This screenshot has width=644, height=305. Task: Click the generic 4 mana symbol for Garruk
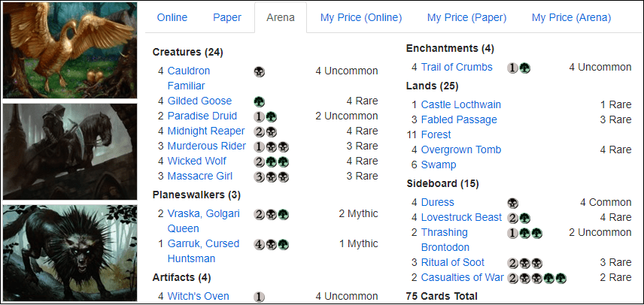(260, 244)
